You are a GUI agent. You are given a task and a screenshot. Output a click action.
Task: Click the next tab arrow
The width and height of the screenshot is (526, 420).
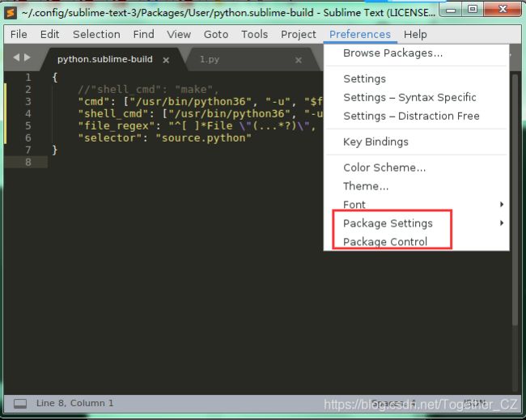28,57
